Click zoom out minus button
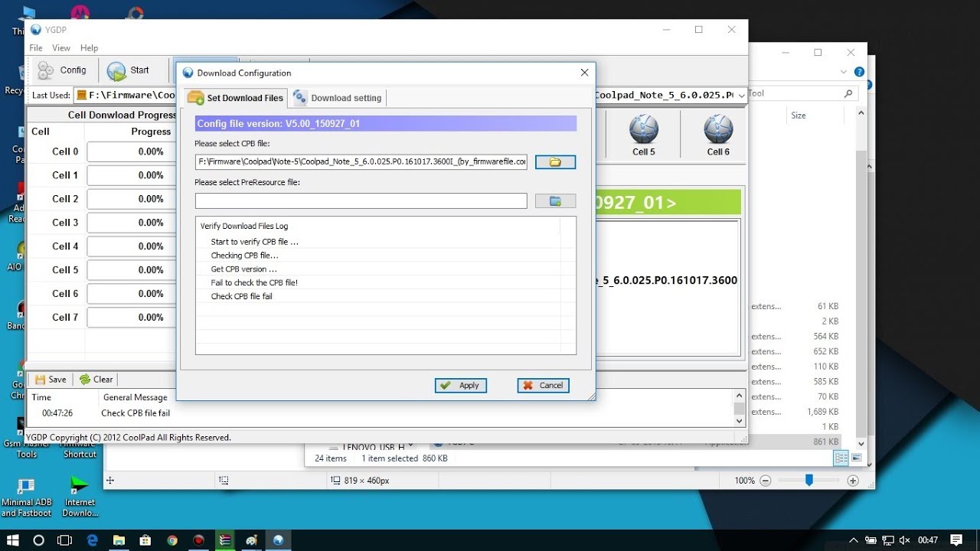Image resolution: width=980 pixels, height=551 pixels. pos(765,481)
